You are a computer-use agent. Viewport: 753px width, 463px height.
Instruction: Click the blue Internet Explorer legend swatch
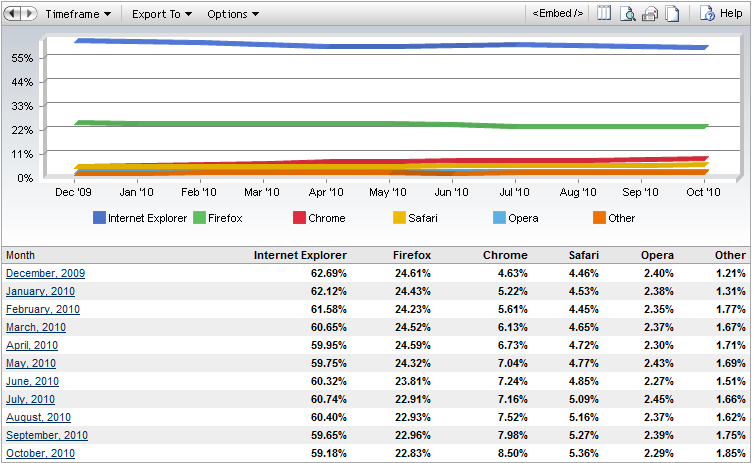click(x=99, y=217)
